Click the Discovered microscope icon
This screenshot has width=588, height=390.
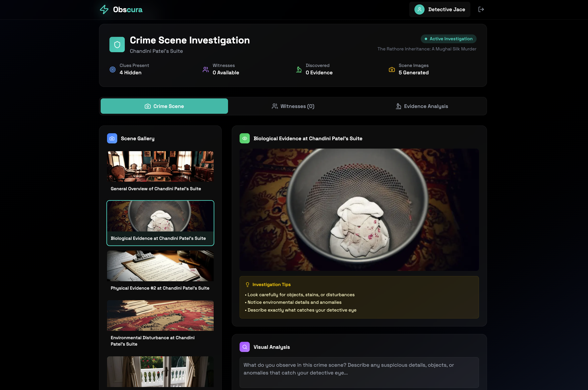(299, 70)
